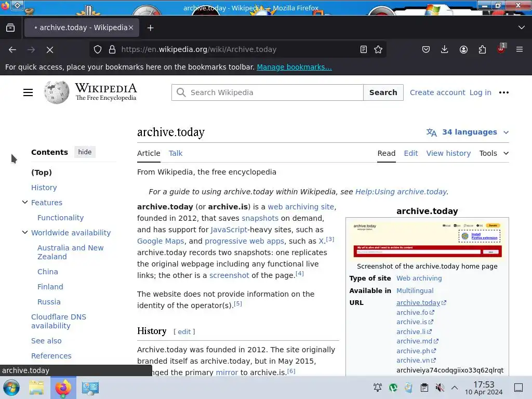
Task: Follow the progressive web apps link
Action: 244,241
